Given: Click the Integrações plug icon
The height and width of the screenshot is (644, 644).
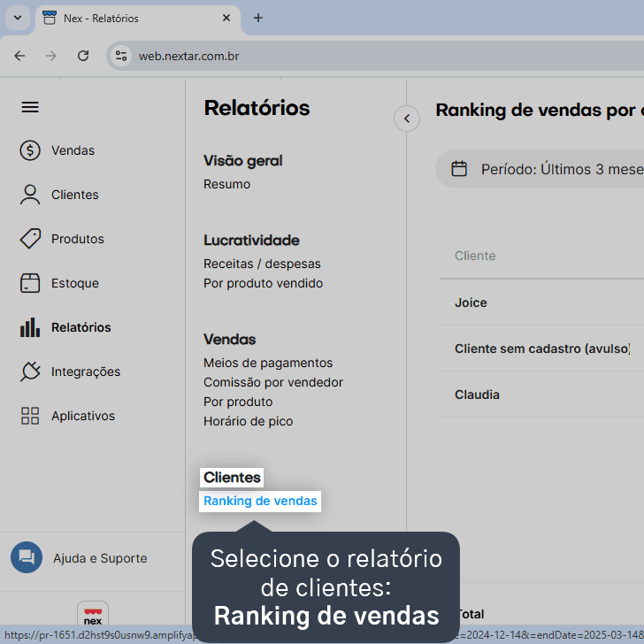Looking at the screenshot, I should coord(30,372).
